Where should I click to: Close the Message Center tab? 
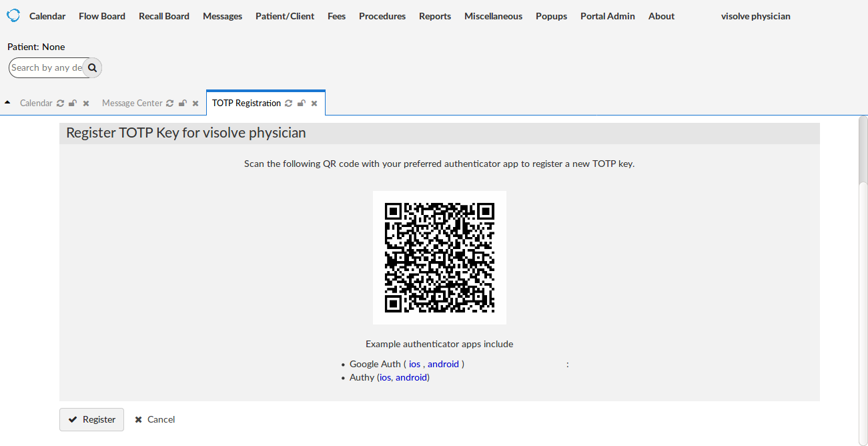click(195, 103)
